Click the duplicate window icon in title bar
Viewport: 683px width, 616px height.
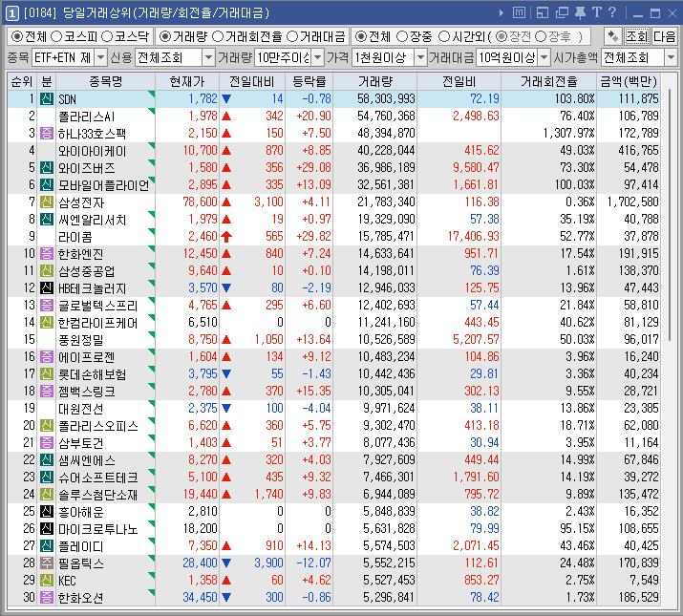click(x=562, y=12)
